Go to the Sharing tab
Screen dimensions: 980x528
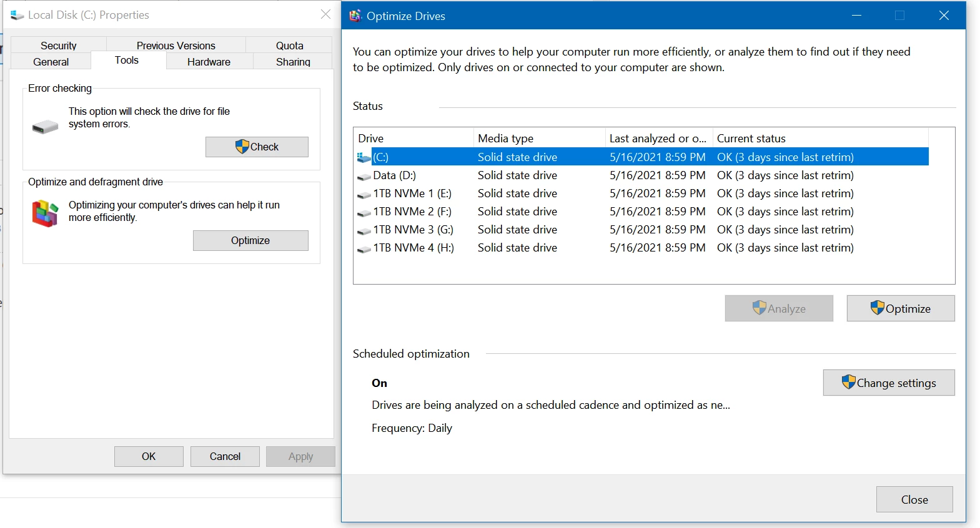(x=293, y=61)
